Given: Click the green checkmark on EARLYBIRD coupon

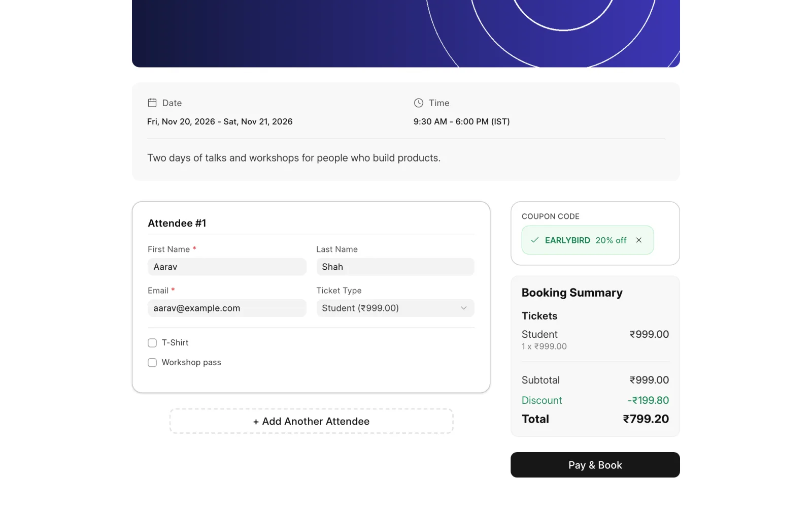Looking at the screenshot, I should click(x=534, y=240).
